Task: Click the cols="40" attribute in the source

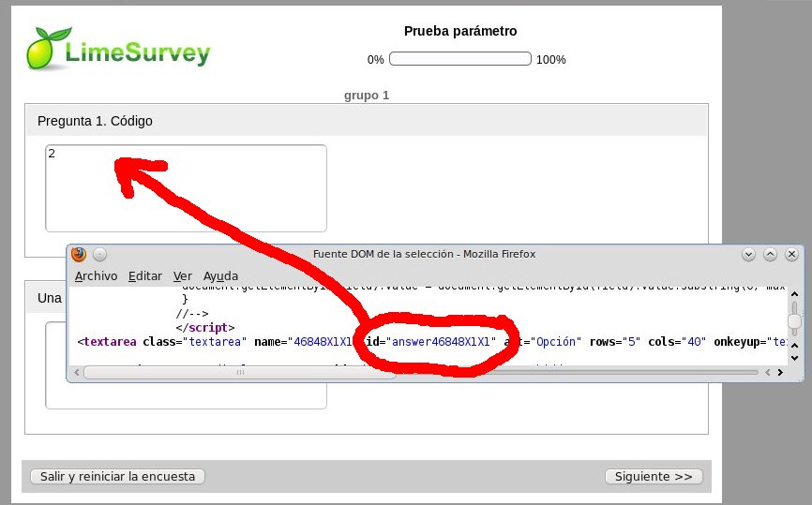Action: pyautogui.click(x=677, y=342)
